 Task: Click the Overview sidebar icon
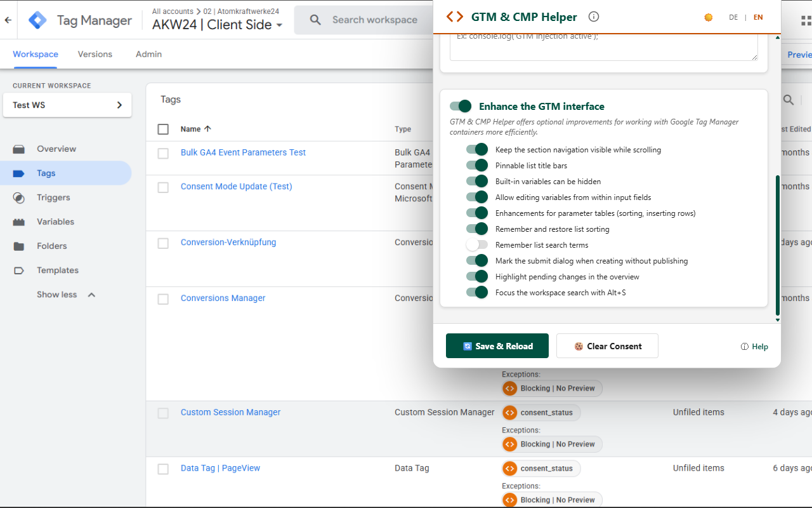pyautogui.click(x=19, y=149)
